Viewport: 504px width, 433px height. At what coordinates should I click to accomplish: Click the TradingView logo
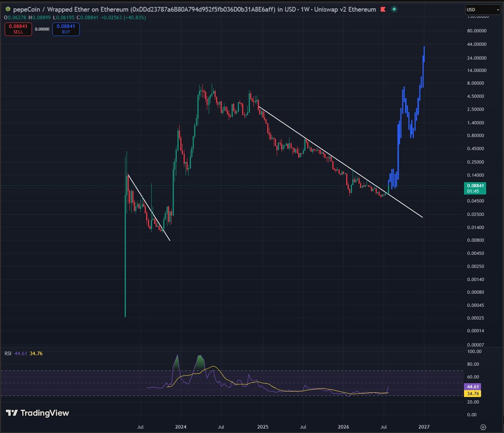[37, 413]
